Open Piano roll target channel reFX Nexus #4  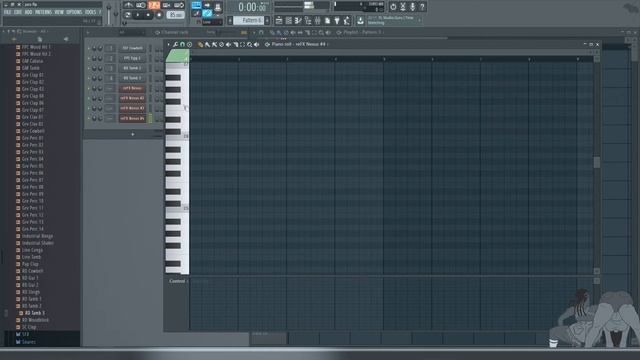[310, 44]
